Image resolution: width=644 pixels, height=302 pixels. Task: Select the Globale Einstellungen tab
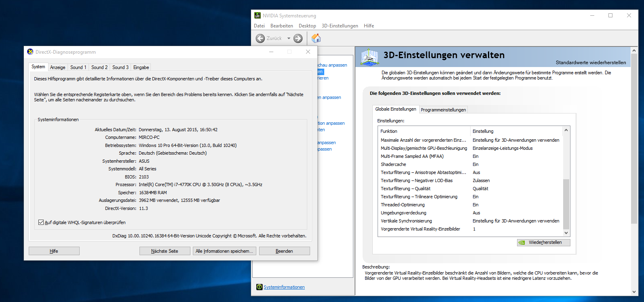[x=395, y=109]
